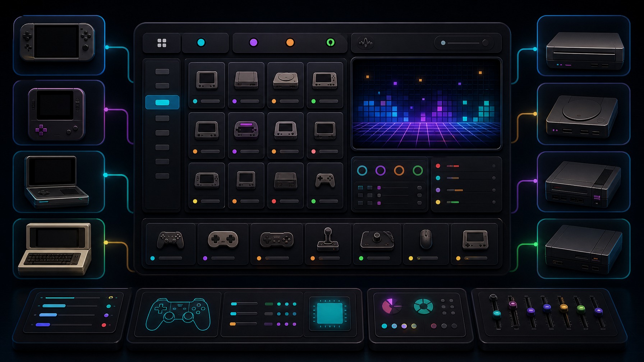The width and height of the screenshot is (644, 362).
Task: Click the orange fader knob in the mixer
Action: point(564,307)
